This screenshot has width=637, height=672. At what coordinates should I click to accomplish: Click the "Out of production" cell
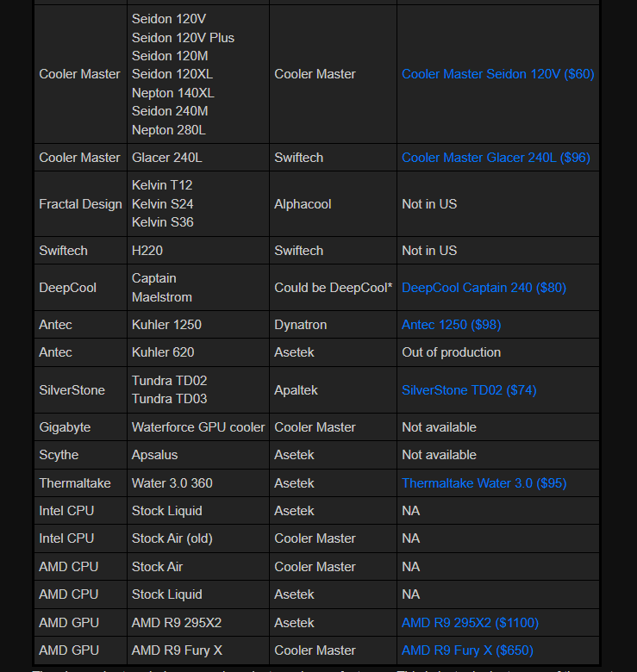point(451,352)
